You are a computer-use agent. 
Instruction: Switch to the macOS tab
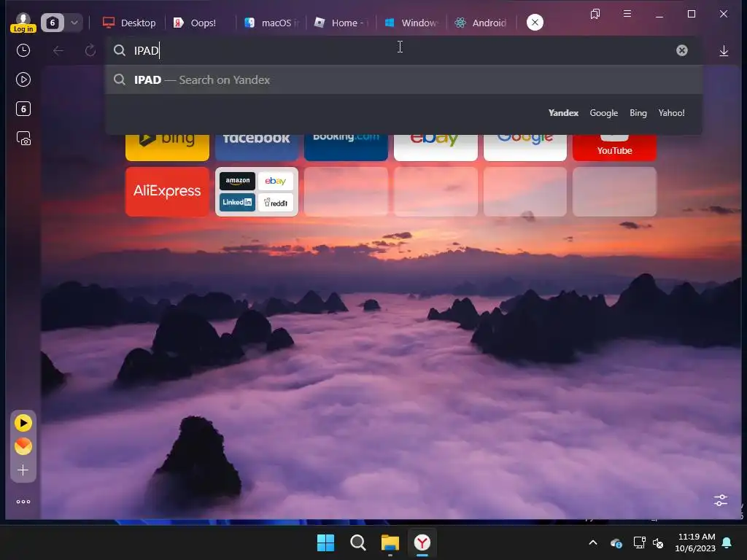click(x=271, y=23)
